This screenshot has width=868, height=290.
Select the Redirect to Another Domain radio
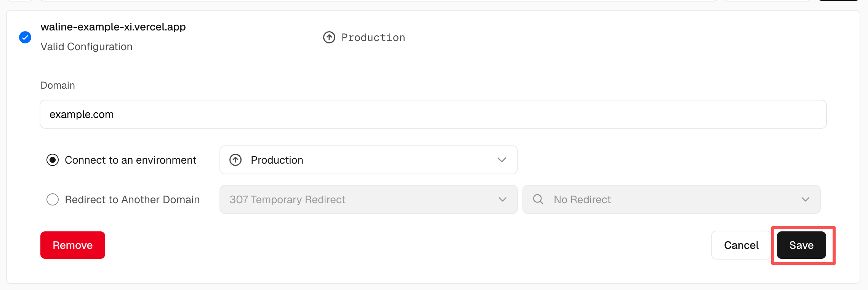53,199
